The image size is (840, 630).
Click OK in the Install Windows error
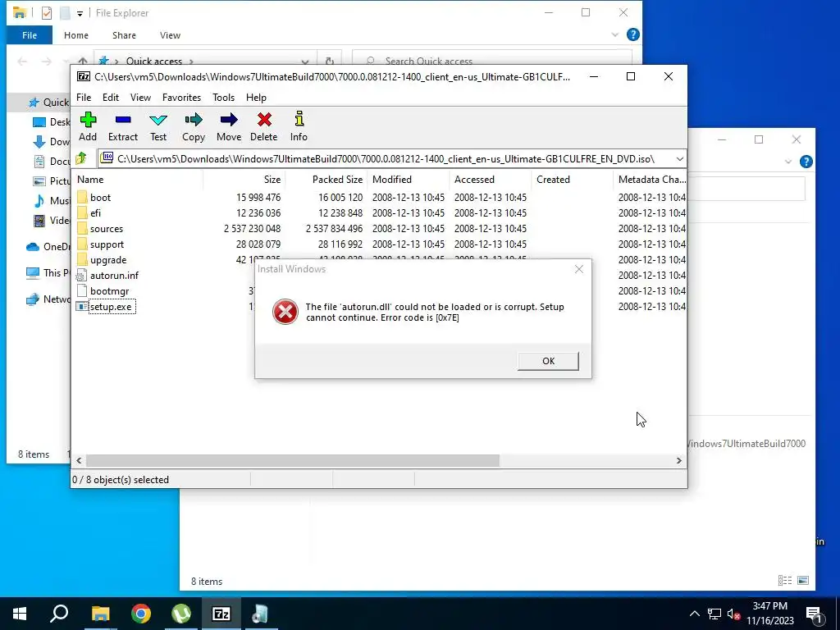pyautogui.click(x=548, y=361)
